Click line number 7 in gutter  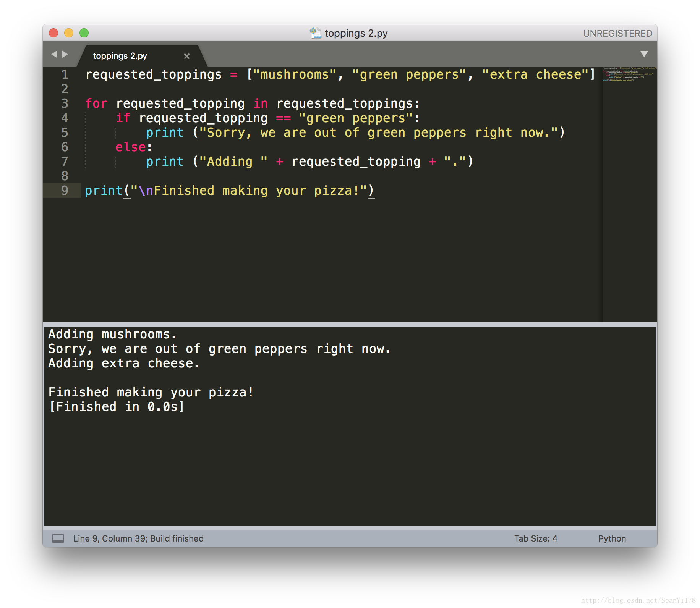coord(65,162)
